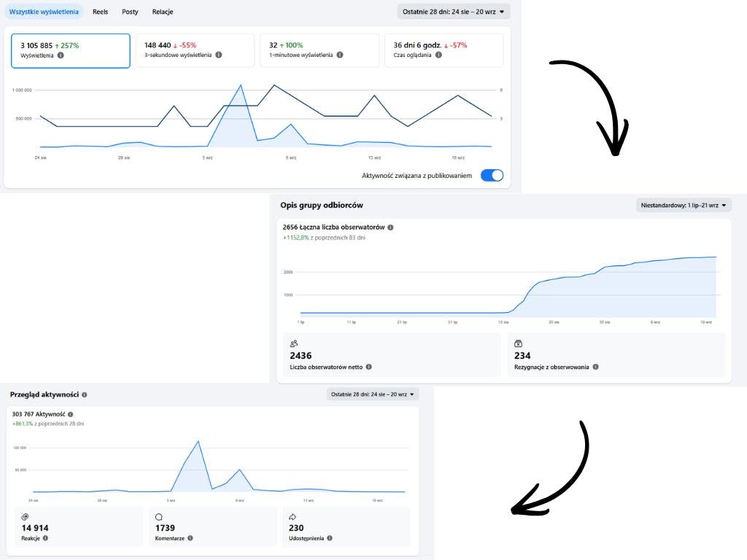Click the 234 unfollows value
Viewport: 747px width, 560px height.
point(522,356)
